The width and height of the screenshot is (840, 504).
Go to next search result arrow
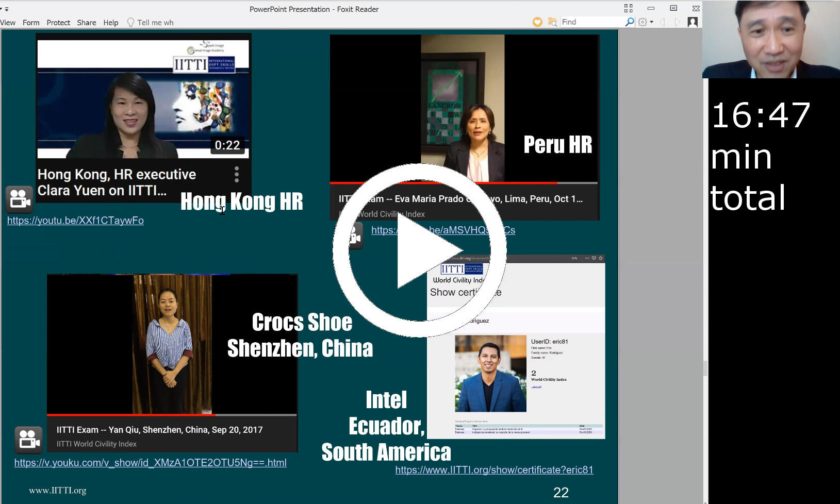[677, 22]
